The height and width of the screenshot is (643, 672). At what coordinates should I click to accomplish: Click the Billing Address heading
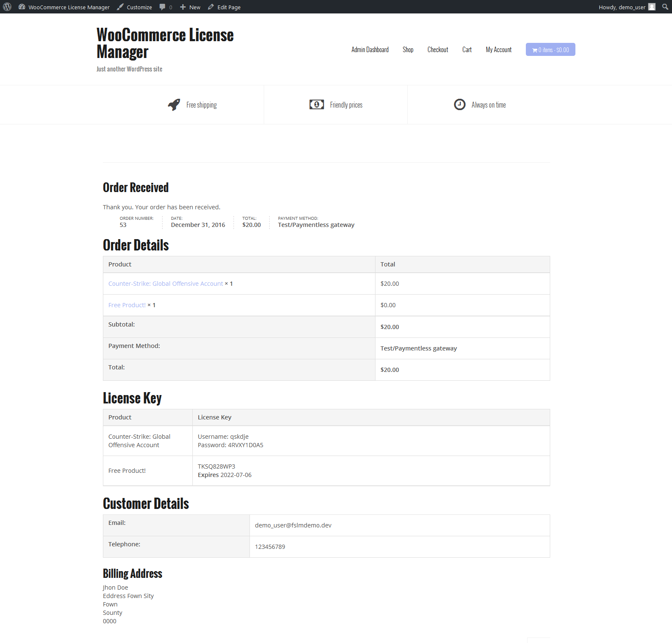pos(132,573)
